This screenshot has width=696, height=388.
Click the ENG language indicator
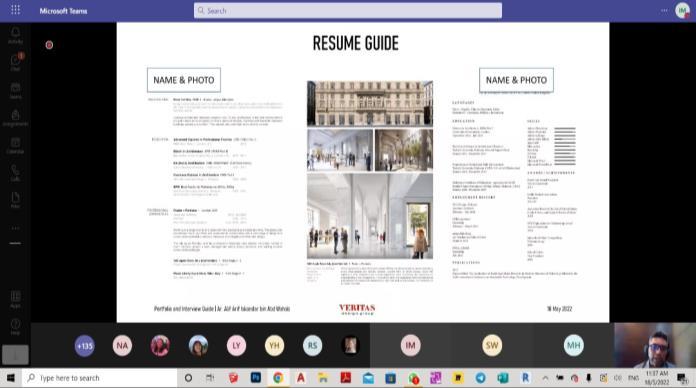(x=633, y=378)
